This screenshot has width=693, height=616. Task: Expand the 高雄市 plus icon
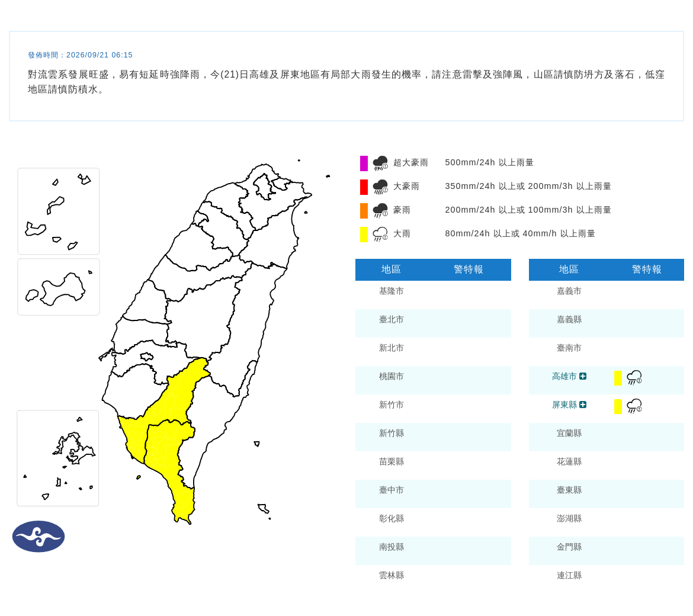[x=583, y=376]
